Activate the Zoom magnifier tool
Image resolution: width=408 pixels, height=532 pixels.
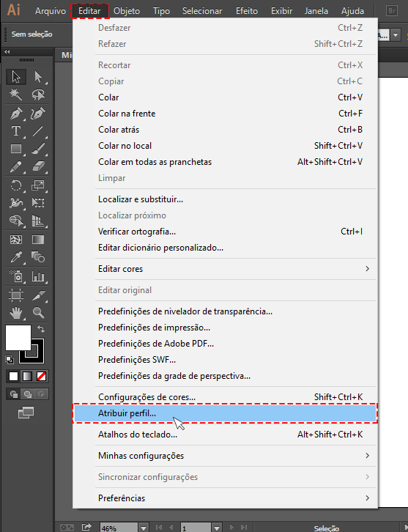(38, 312)
